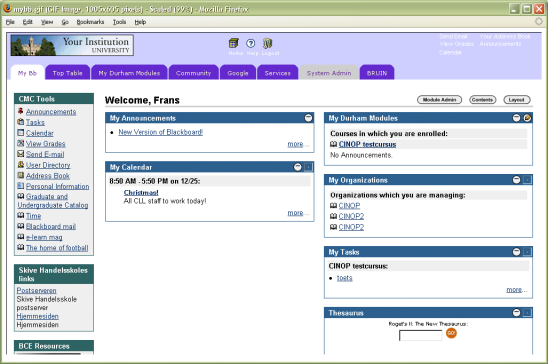This screenshot has width=548, height=364.
Task: Click the Logout icon in header
Action: pyautogui.click(x=267, y=43)
